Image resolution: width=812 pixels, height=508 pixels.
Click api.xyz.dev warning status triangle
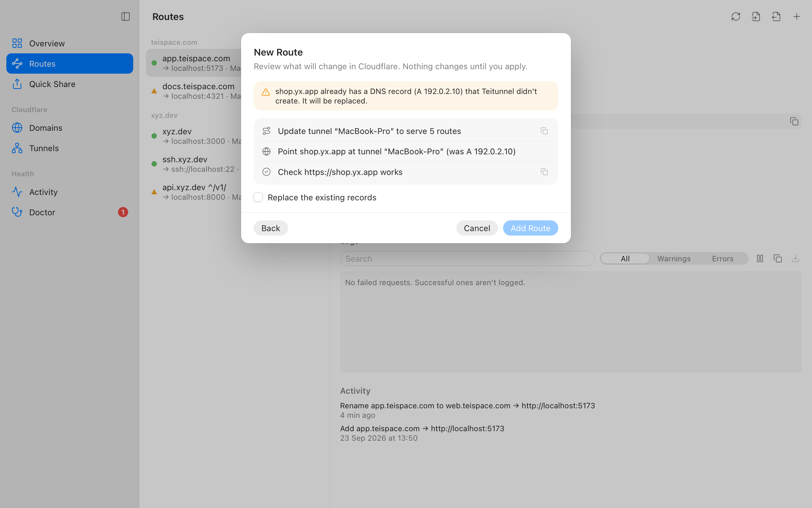[x=154, y=192]
